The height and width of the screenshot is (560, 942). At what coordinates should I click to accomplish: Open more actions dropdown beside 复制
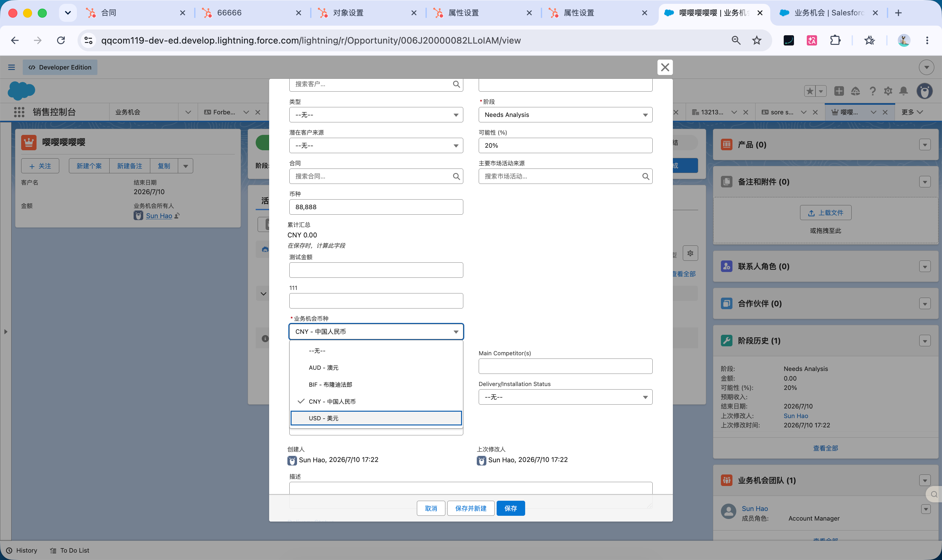tap(185, 166)
